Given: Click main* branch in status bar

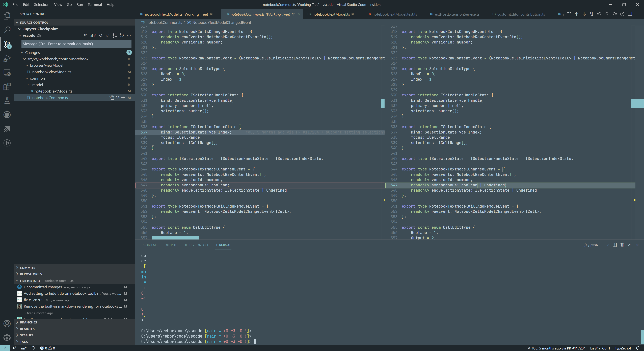Looking at the screenshot, I should pyautogui.click(x=19, y=348).
